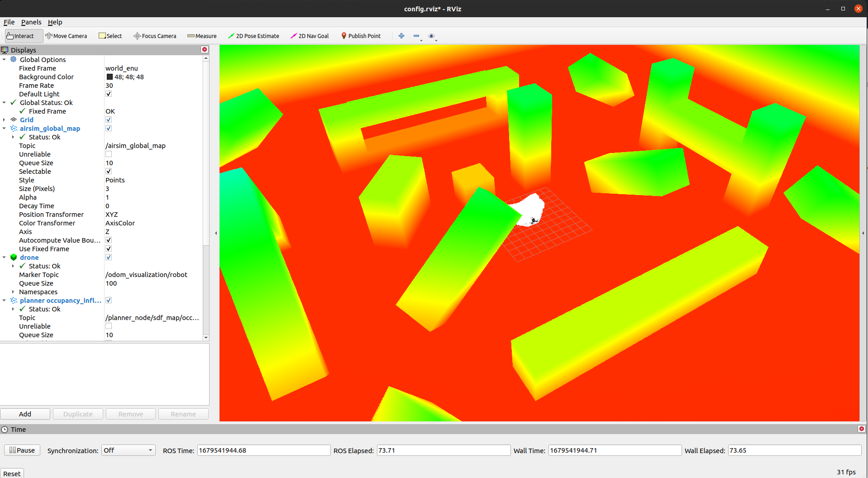868x478 pixels.
Task: Click the plus add-tool icon in toolbar
Action: click(x=401, y=36)
